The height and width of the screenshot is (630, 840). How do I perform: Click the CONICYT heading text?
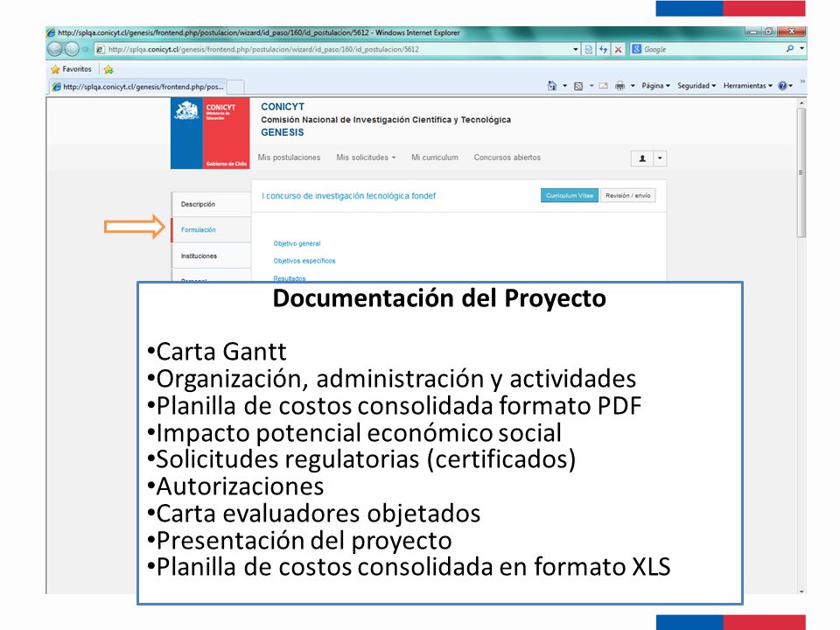283,107
